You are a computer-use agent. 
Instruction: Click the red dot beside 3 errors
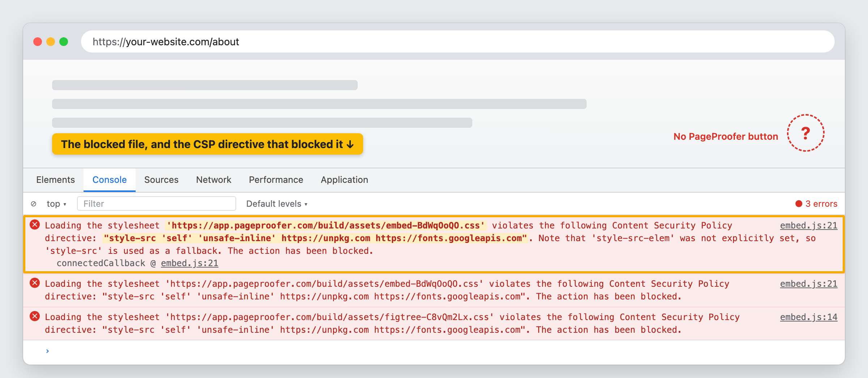point(799,204)
